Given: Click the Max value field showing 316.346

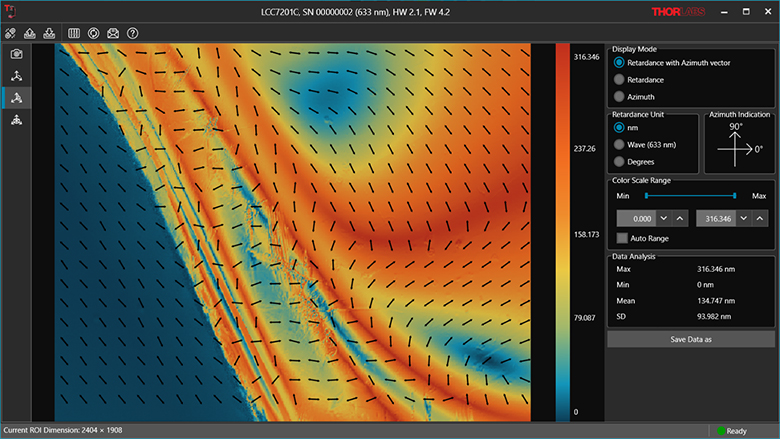Looking at the screenshot, I should click(716, 218).
